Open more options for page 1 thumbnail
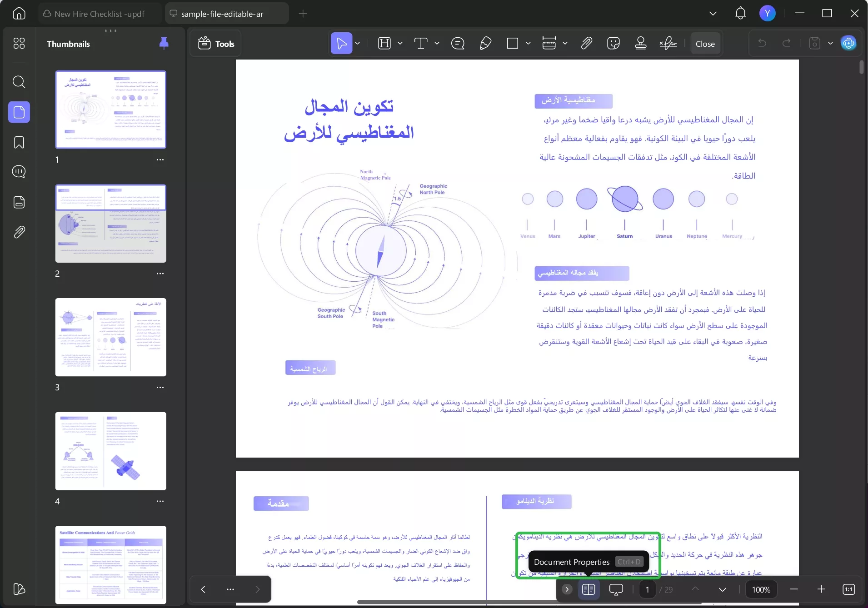This screenshot has height=608, width=868. (x=160, y=160)
